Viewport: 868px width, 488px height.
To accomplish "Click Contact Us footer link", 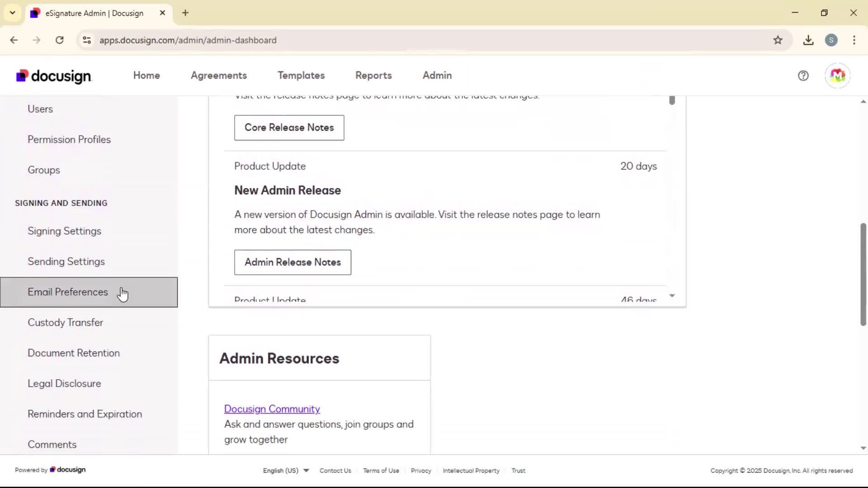I will [x=335, y=470].
